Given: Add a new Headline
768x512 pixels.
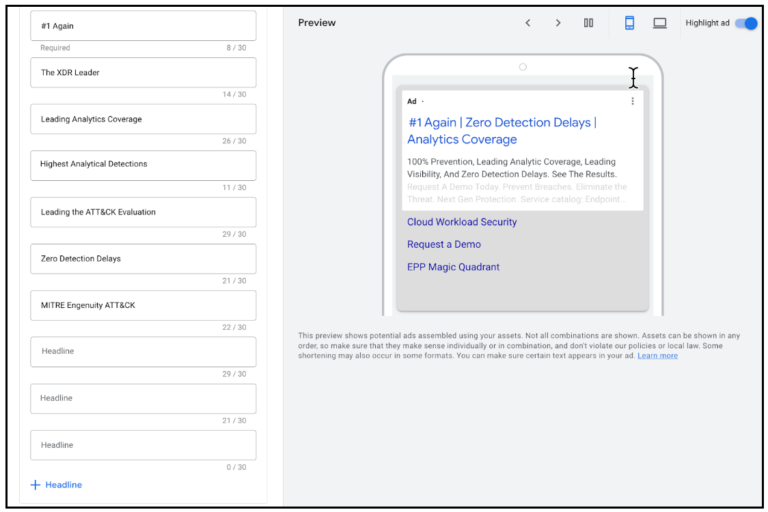Looking at the screenshot, I should click(57, 485).
